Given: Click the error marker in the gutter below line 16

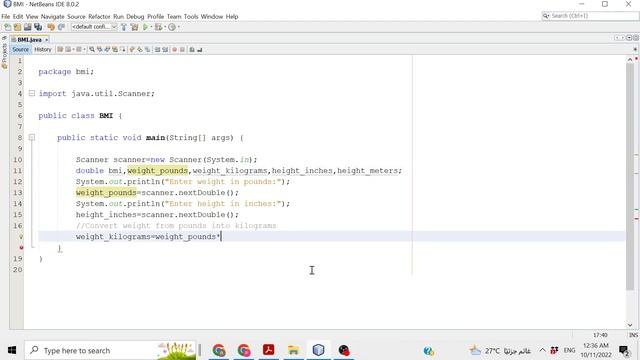Looking at the screenshot, I should click(x=21, y=248).
